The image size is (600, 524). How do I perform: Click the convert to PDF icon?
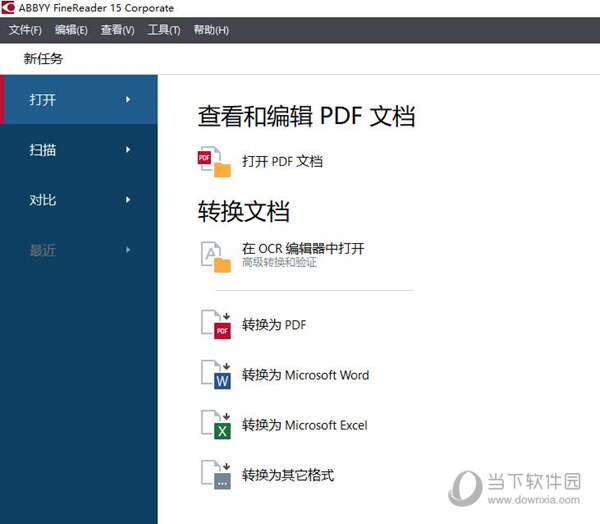tap(215, 325)
